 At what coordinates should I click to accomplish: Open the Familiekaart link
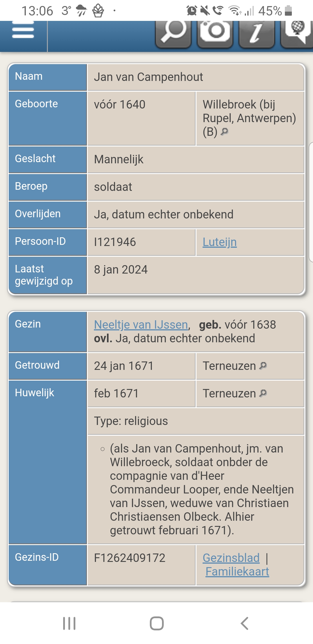click(x=237, y=571)
